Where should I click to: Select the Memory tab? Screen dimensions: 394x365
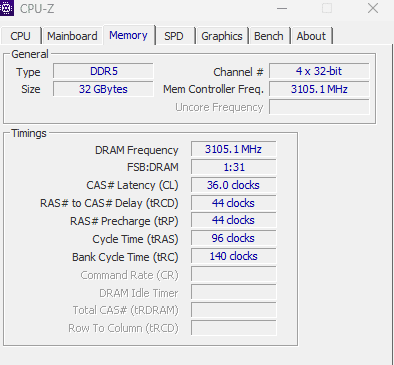[x=129, y=35]
